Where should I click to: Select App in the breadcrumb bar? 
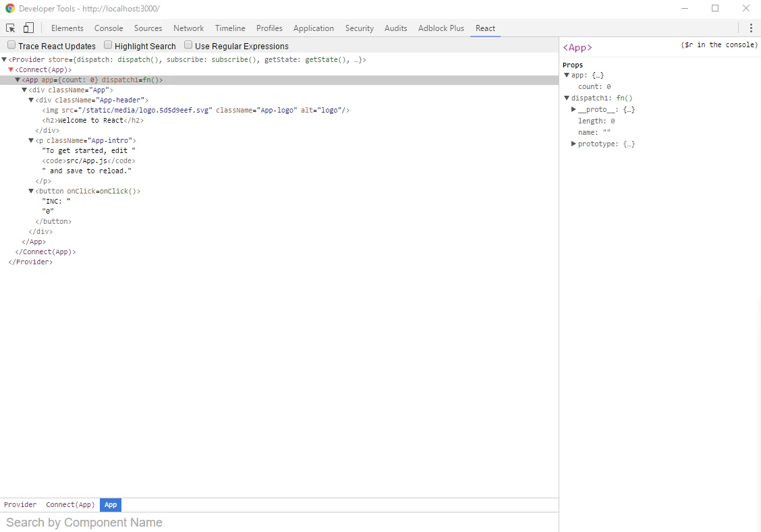click(x=111, y=505)
